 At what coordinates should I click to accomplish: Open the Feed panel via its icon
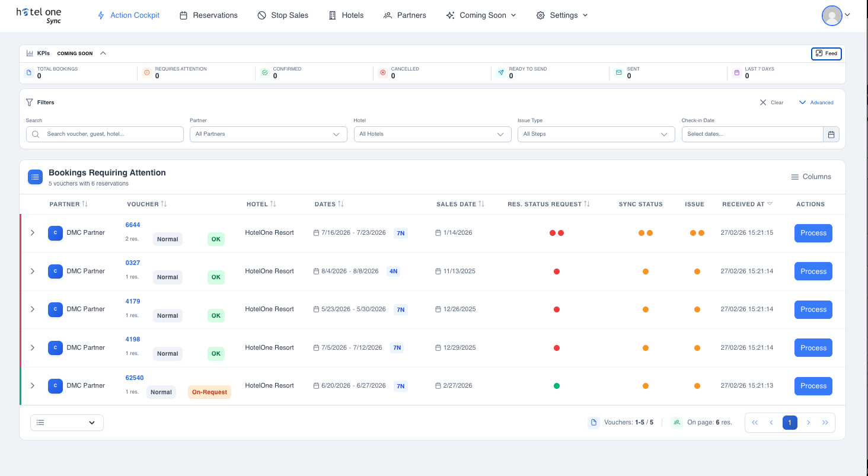coord(826,53)
